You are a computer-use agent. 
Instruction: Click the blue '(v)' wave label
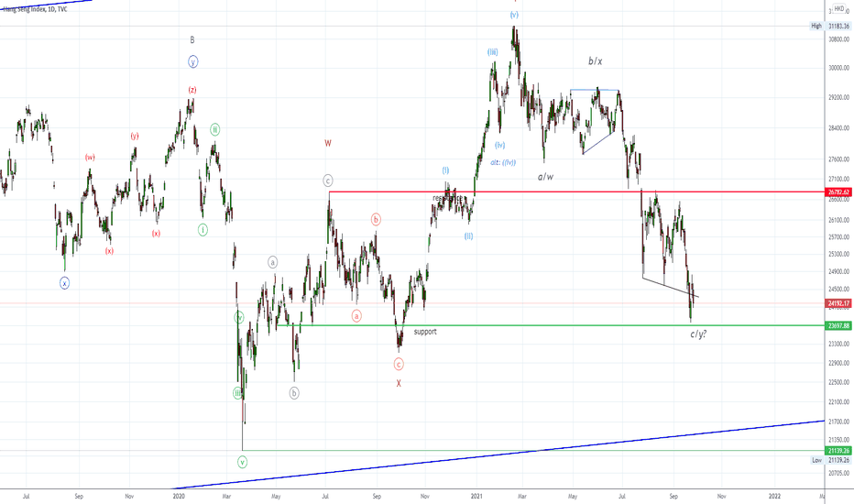pos(514,15)
